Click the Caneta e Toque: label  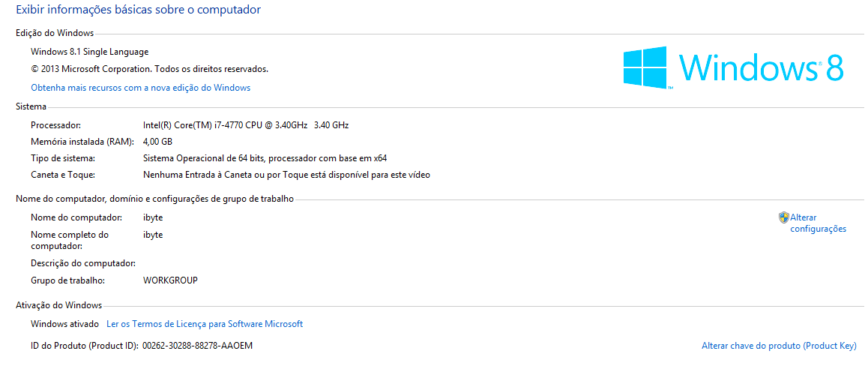[63, 175]
